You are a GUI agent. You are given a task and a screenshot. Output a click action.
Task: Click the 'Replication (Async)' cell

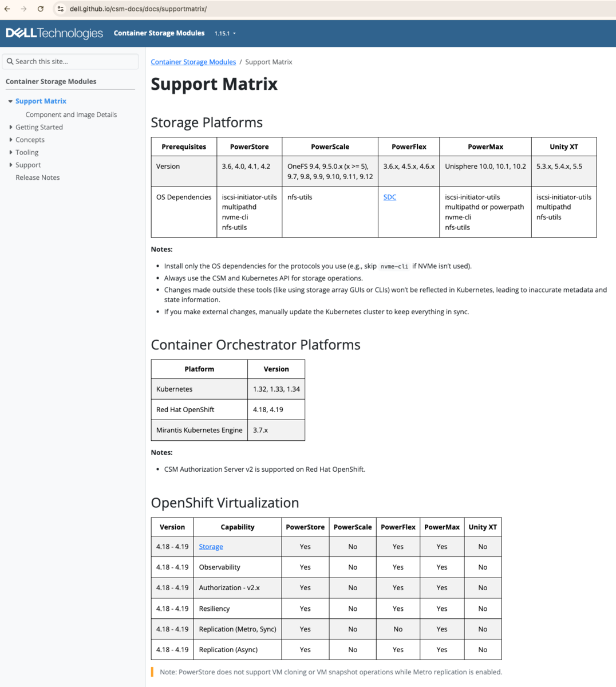tap(238, 650)
